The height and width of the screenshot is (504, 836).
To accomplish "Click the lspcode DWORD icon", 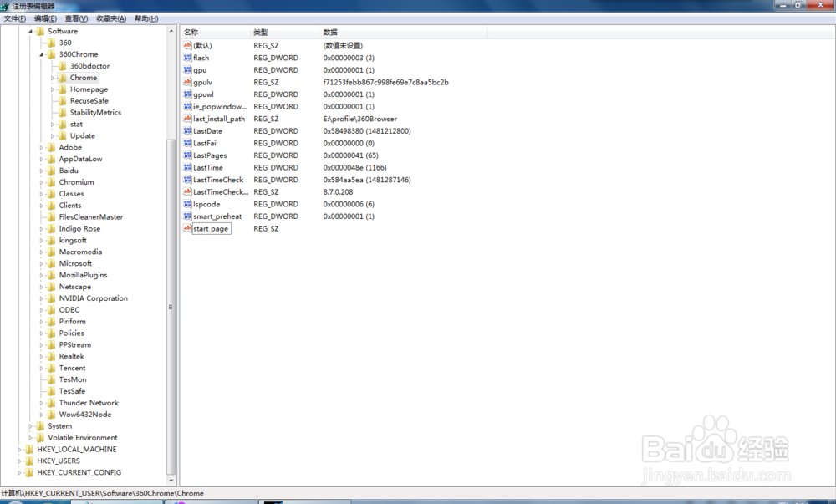I will (x=187, y=204).
